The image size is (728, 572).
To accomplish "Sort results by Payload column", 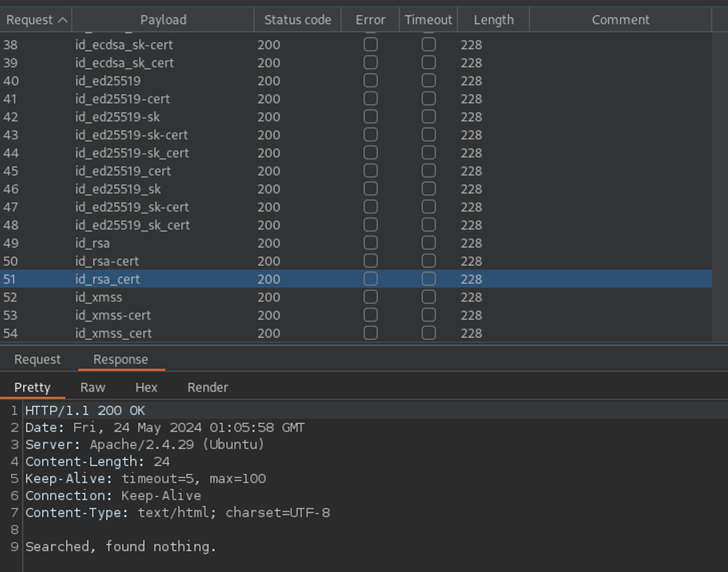I will [163, 20].
